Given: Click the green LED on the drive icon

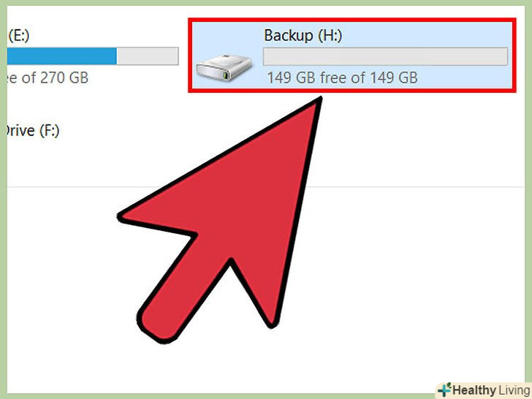Looking at the screenshot, I should 226,75.
